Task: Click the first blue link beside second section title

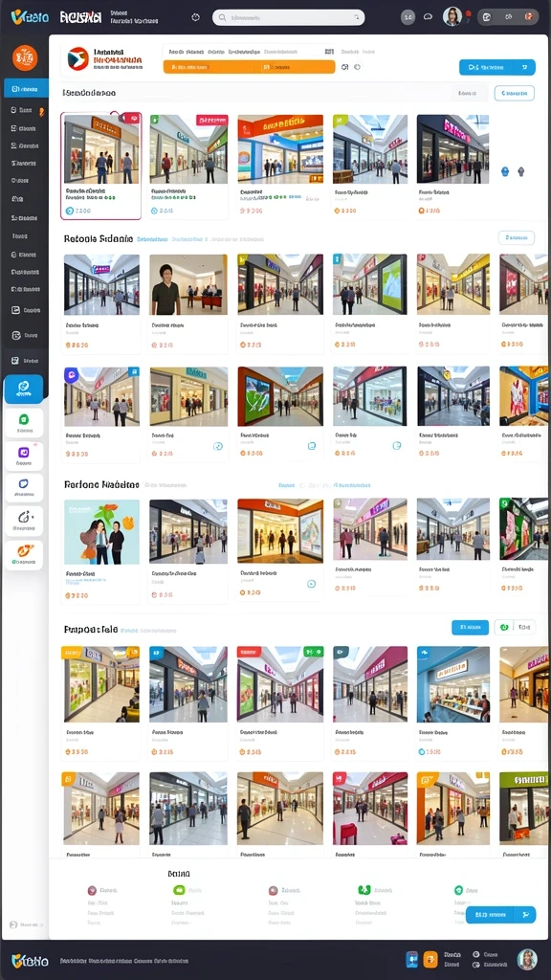Action: [x=152, y=238]
